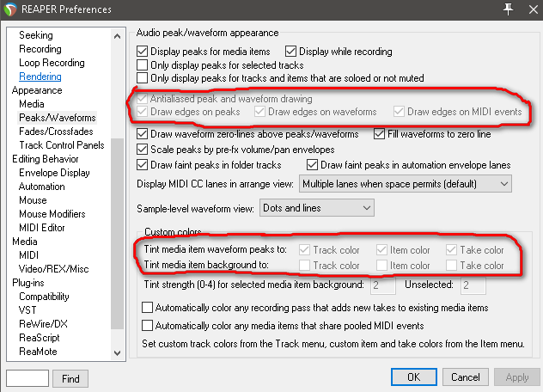Viewport: 543px width, 392px height.
Task: Open Display MIDI CC lanes dropdown
Action: [406, 184]
